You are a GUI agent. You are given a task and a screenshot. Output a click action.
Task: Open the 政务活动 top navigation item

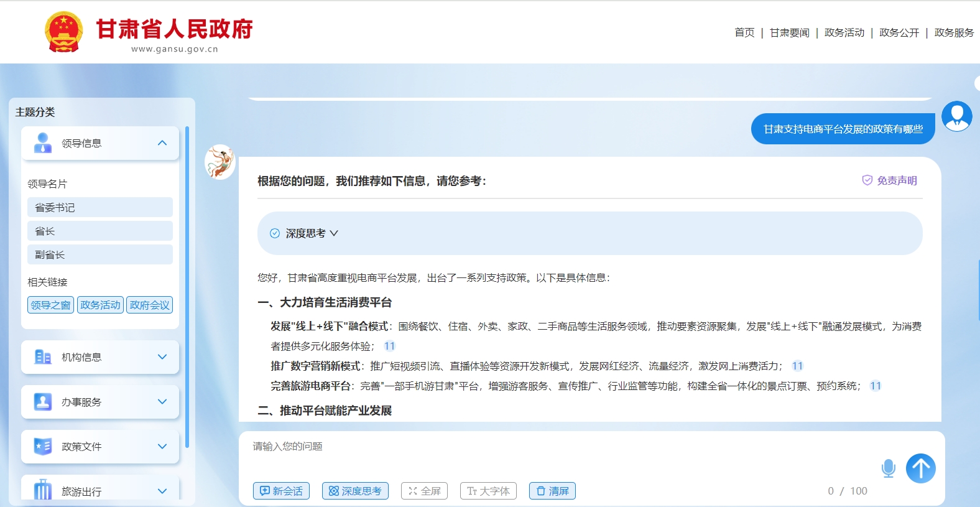click(844, 32)
